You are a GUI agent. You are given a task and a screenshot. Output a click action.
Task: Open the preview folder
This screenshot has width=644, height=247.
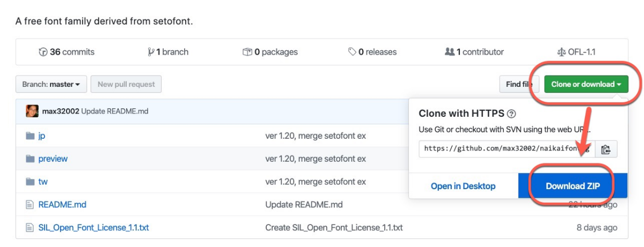(x=53, y=159)
